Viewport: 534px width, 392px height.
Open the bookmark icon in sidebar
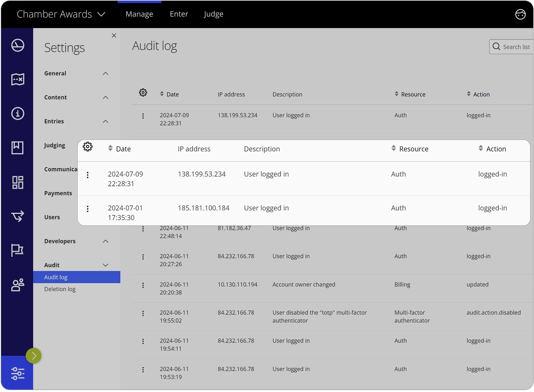(x=18, y=148)
